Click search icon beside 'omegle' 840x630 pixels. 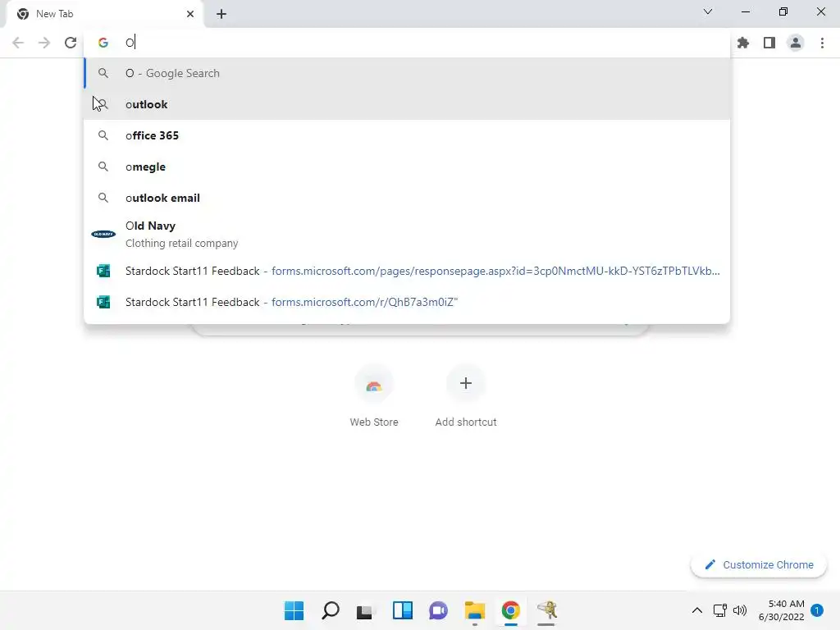[103, 167]
